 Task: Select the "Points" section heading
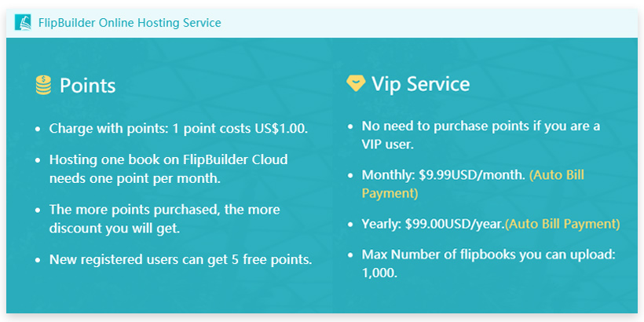click(x=87, y=86)
